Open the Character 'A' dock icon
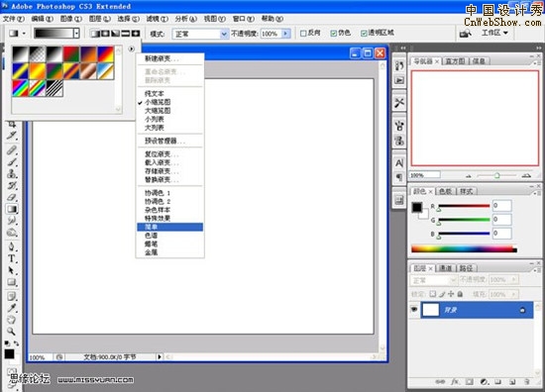Screen dimensions: 545x392 (x=399, y=163)
